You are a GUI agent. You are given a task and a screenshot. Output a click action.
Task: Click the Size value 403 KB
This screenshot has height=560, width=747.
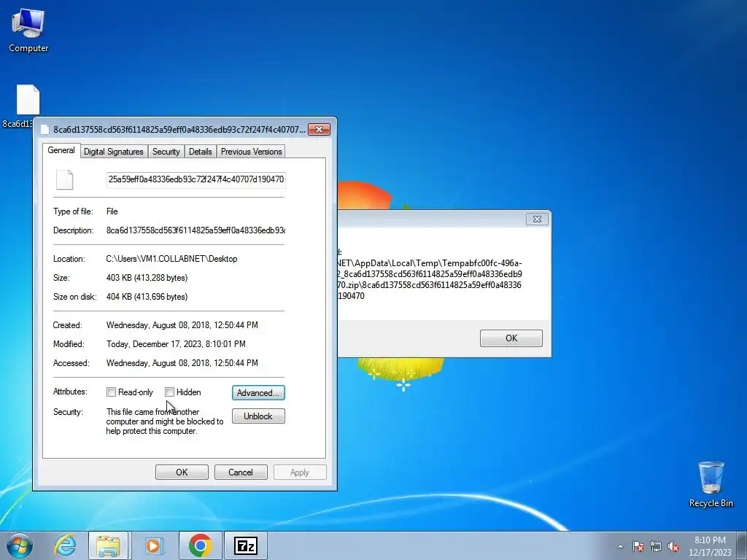(x=147, y=278)
